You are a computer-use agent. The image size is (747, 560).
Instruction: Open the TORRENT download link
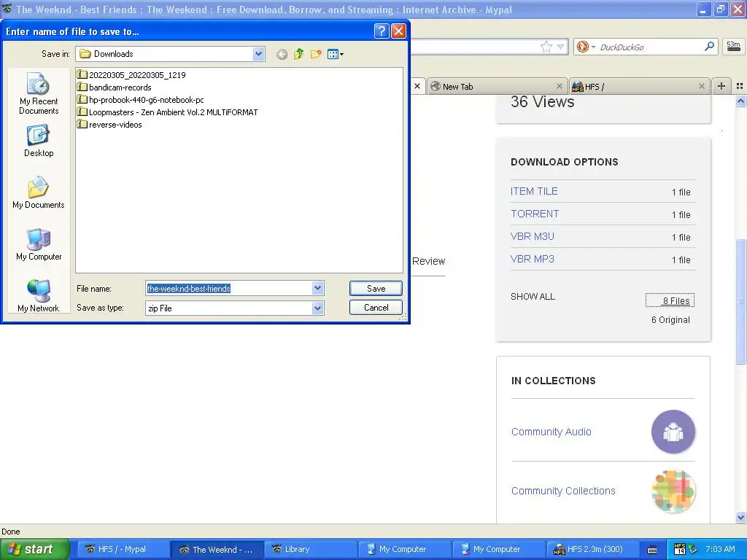coord(535,214)
